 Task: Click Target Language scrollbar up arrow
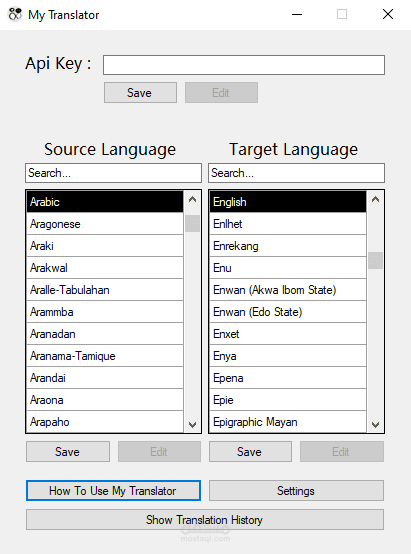point(375,199)
